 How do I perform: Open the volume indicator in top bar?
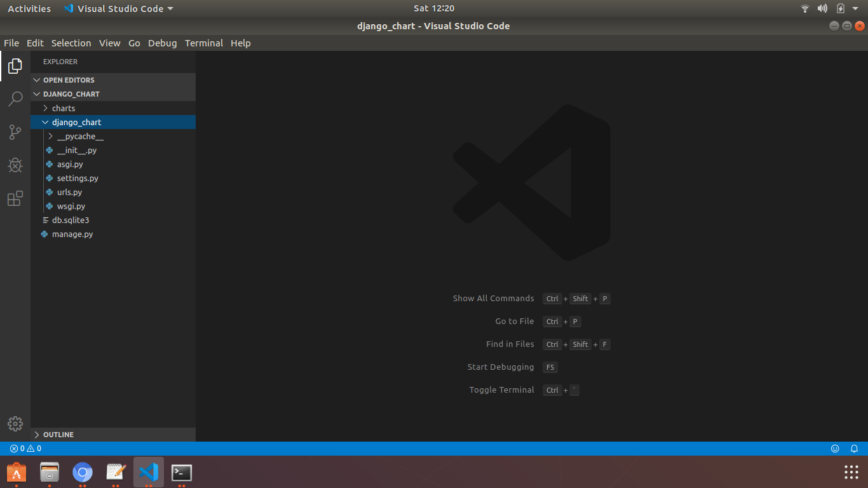[x=823, y=9]
